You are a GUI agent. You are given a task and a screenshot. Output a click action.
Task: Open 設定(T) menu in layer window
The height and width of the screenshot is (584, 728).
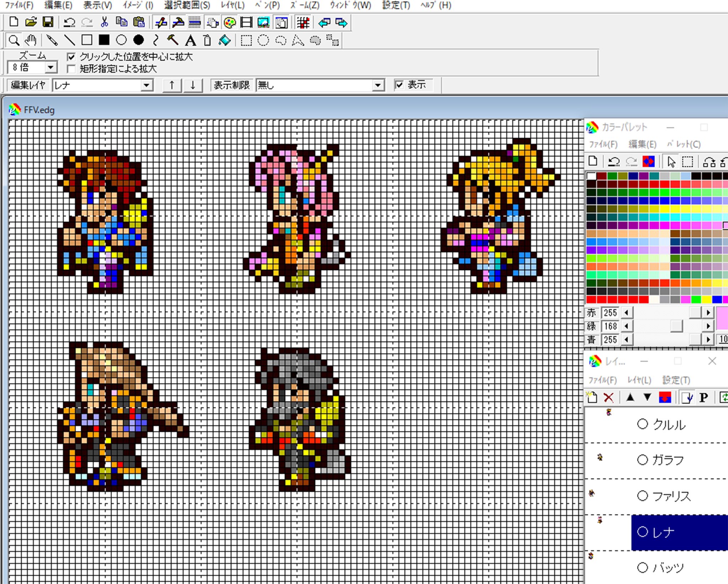tap(676, 380)
